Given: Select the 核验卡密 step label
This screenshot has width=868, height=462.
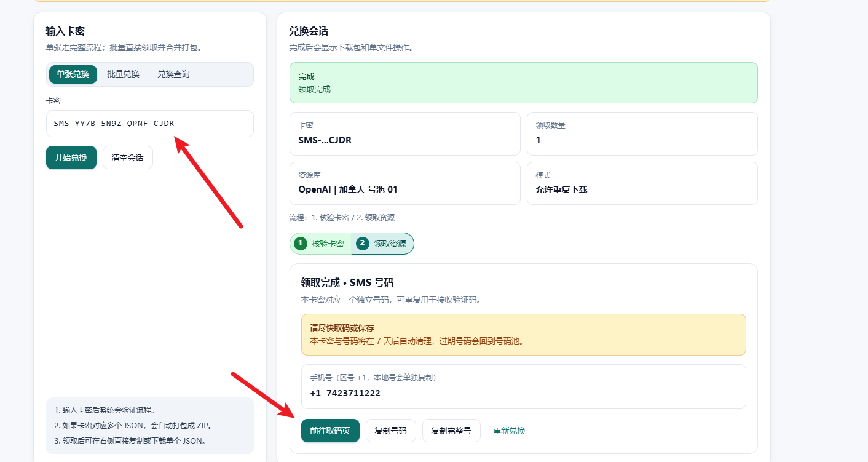Looking at the screenshot, I should tap(328, 244).
